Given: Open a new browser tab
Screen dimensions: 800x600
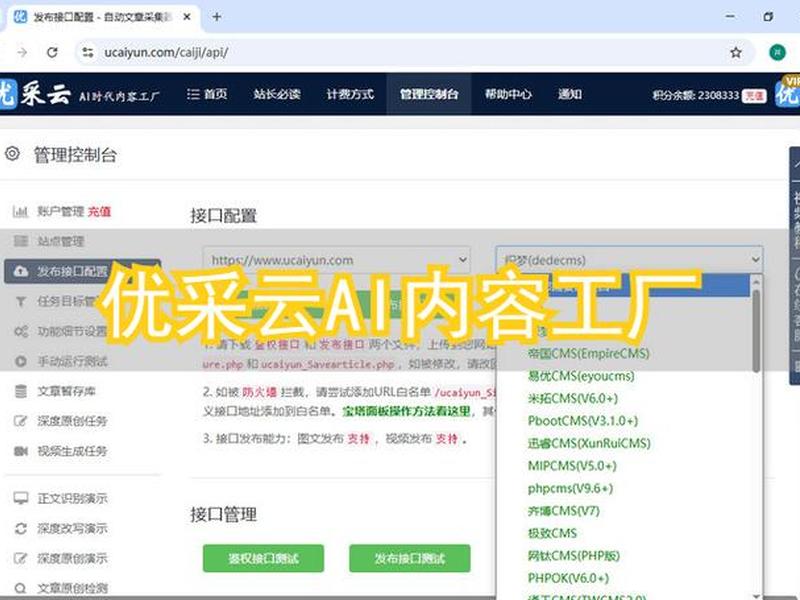Looking at the screenshot, I should coord(217,17).
